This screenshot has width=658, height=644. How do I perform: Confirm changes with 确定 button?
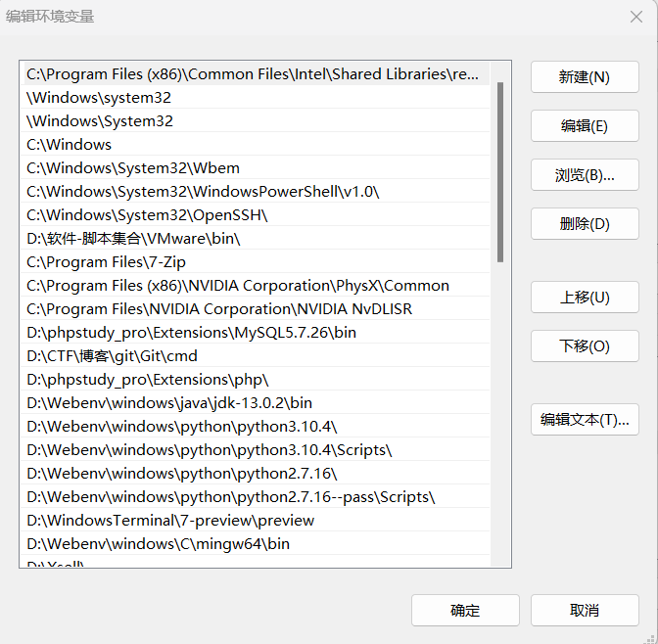pyautogui.click(x=465, y=611)
